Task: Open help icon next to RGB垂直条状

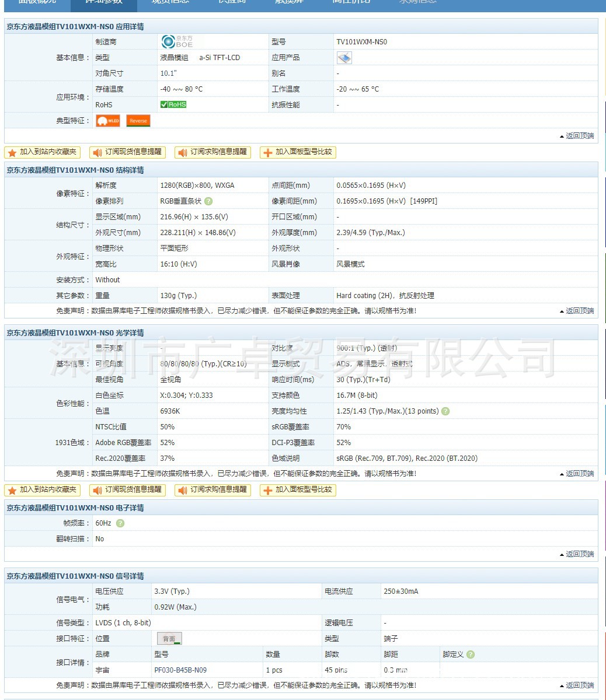Action: tap(208, 201)
